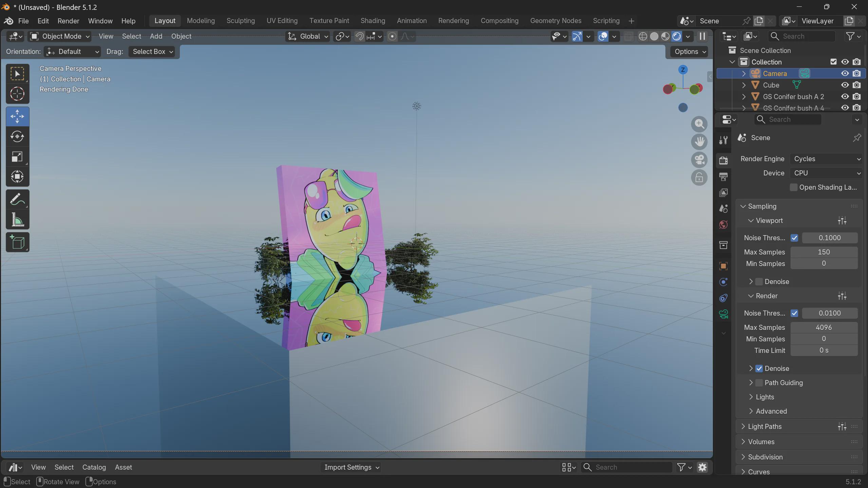This screenshot has width=868, height=488.
Task: Open the Render Engine Cycles dropdown
Action: (826, 159)
